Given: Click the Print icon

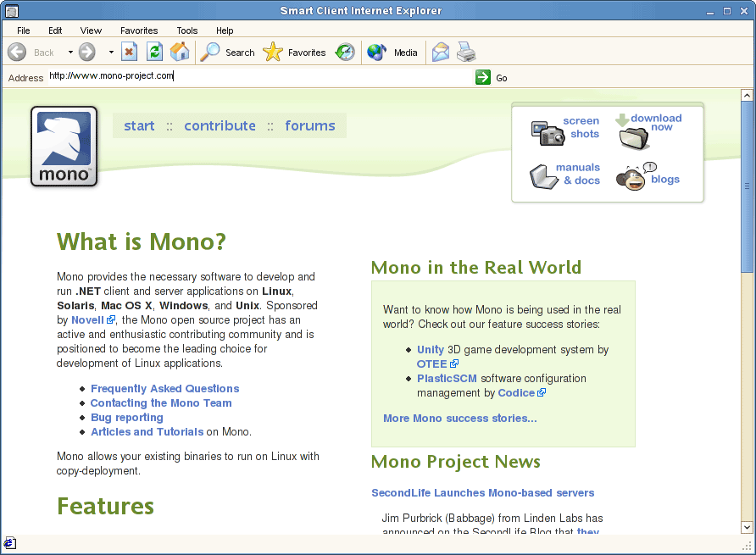Looking at the screenshot, I should [466, 52].
